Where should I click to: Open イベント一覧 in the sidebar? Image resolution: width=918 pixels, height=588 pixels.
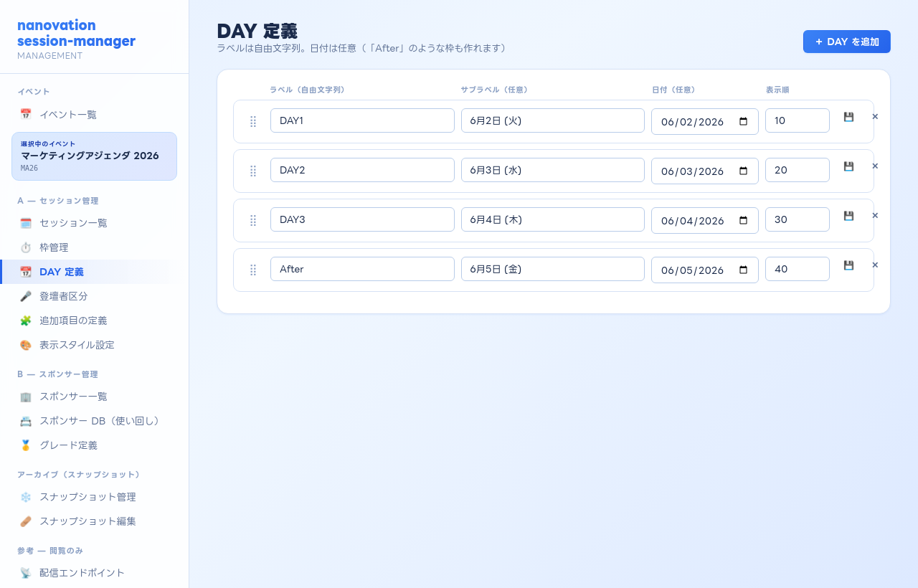pyautogui.click(x=95, y=114)
